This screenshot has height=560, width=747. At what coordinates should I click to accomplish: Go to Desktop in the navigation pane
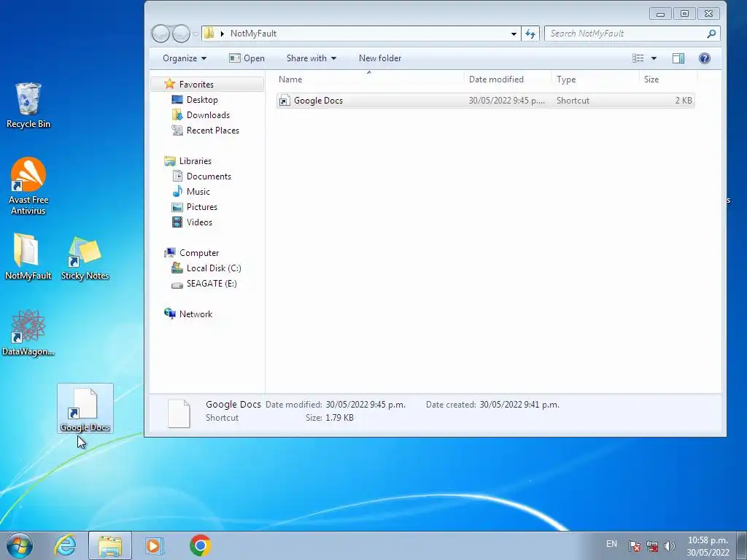tap(202, 99)
